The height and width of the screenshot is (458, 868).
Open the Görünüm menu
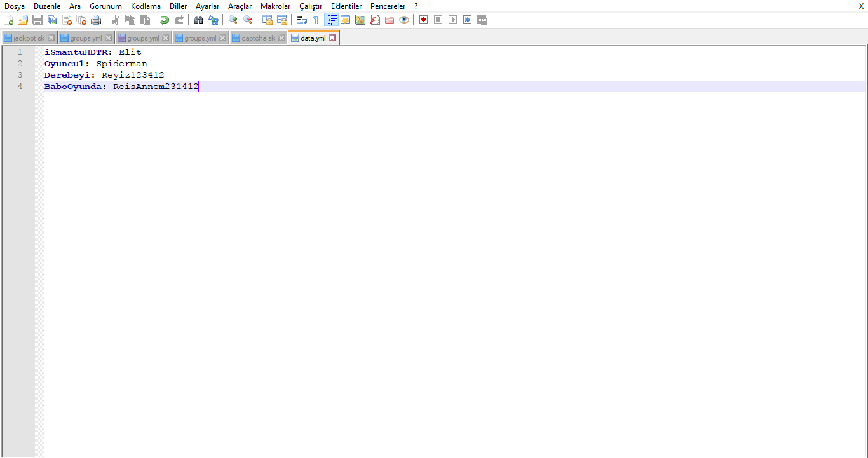point(105,6)
